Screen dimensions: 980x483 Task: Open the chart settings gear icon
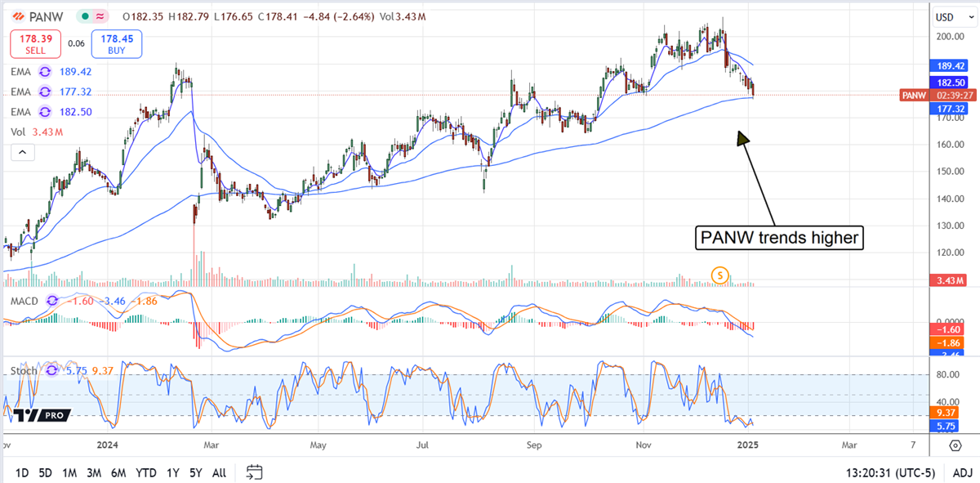point(954,445)
